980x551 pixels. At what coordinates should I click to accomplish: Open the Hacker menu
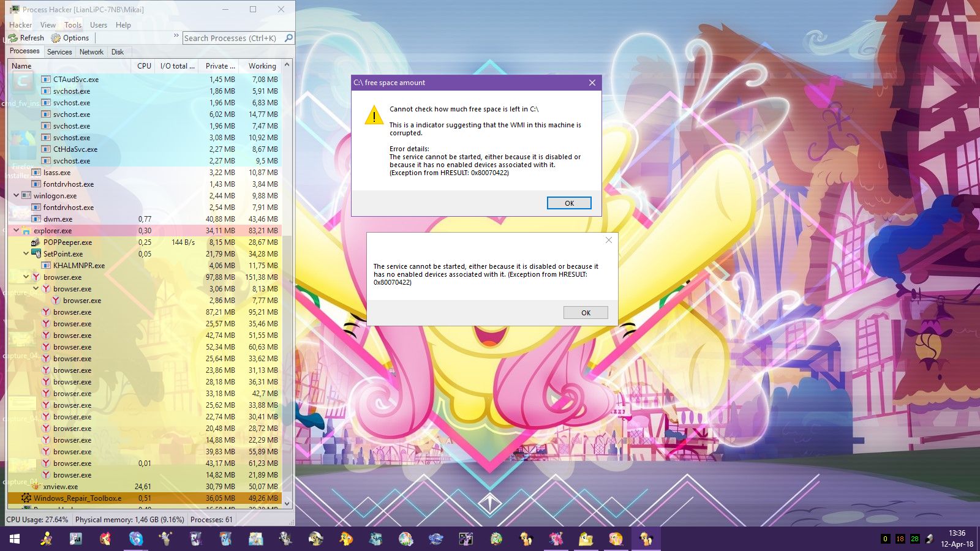(x=20, y=25)
